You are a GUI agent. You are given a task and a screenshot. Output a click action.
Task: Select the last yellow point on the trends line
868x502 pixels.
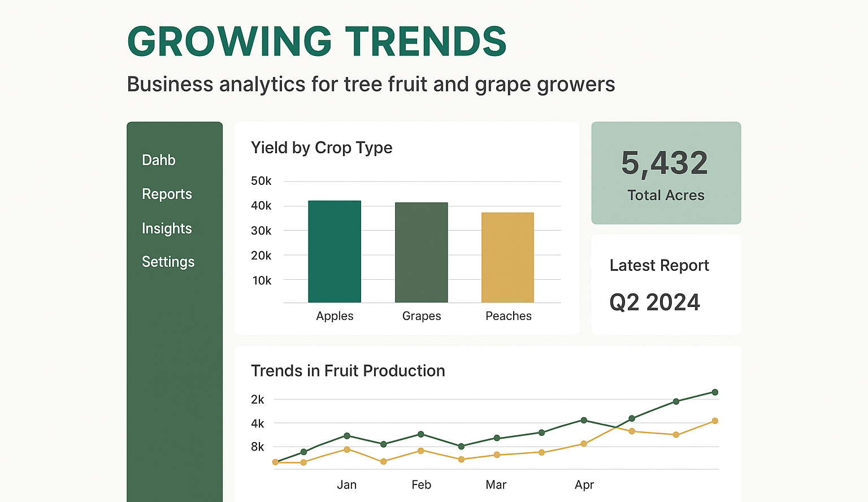pos(715,421)
